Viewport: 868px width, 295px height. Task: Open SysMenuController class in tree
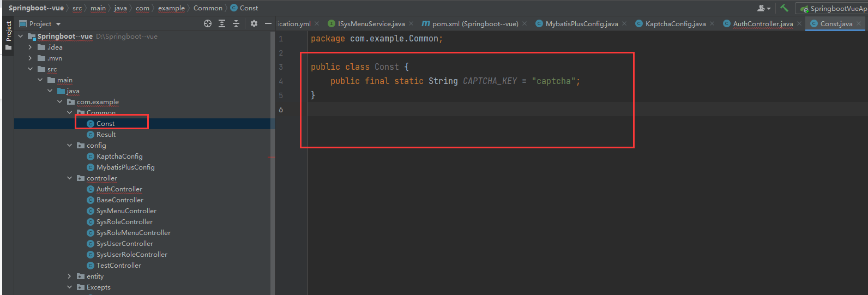click(126, 211)
